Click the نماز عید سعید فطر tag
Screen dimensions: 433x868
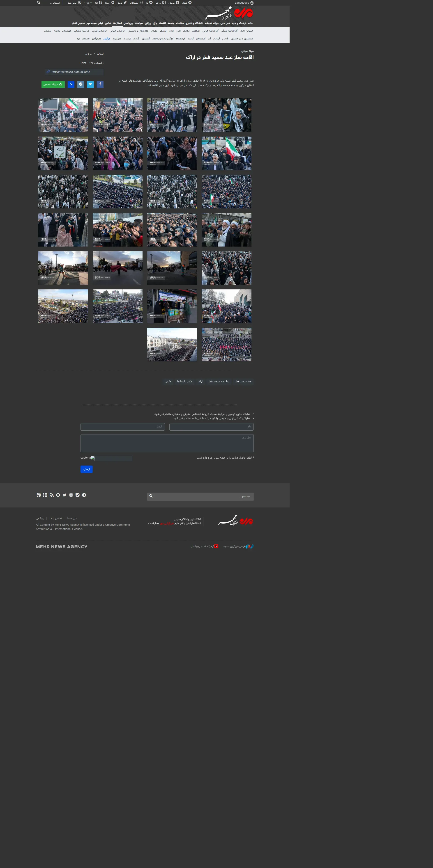(219, 381)
